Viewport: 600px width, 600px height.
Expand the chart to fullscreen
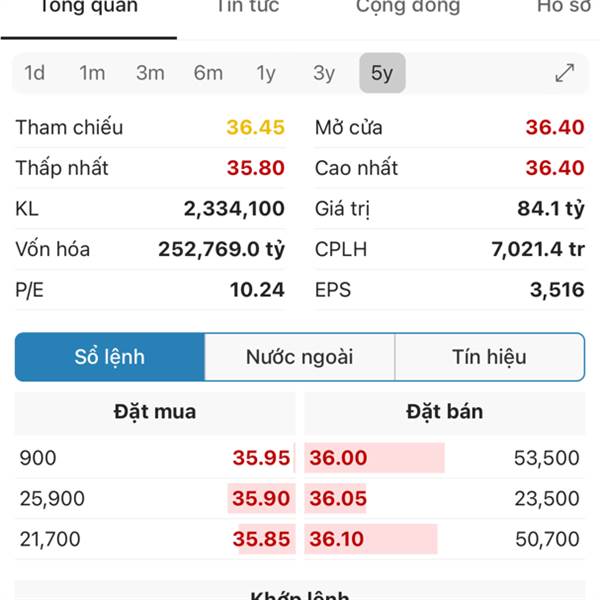[x=564, y=73]
